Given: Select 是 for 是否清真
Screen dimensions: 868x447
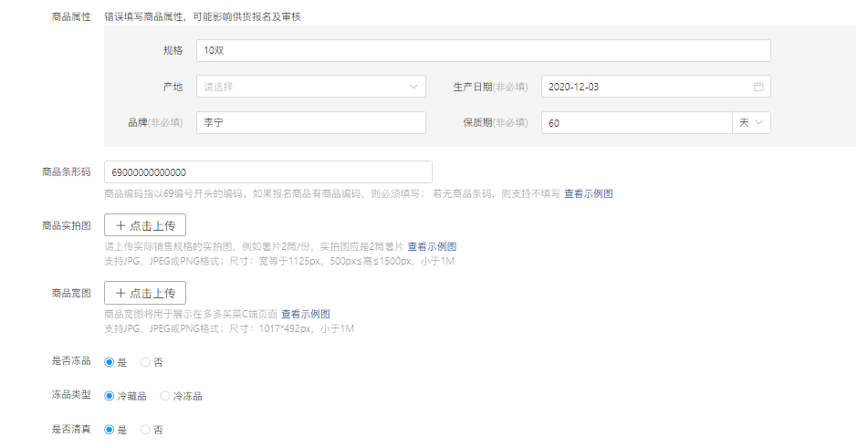Looking at the screenshot, I should pyautogui.click(x=110, y=429).
